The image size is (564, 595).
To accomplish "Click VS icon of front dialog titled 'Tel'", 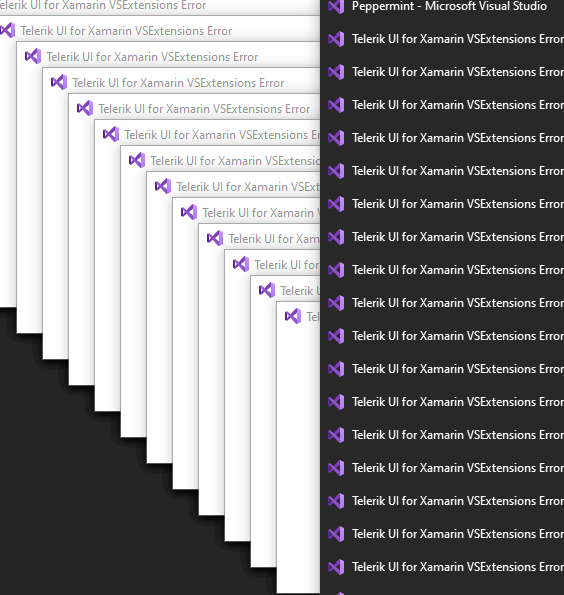I will pos(293,316).
